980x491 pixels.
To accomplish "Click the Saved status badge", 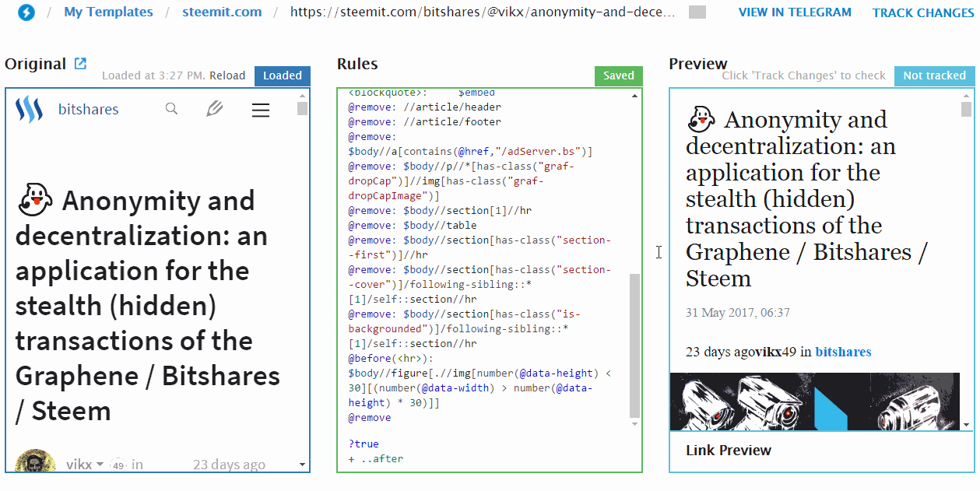I will pos(619,75).
